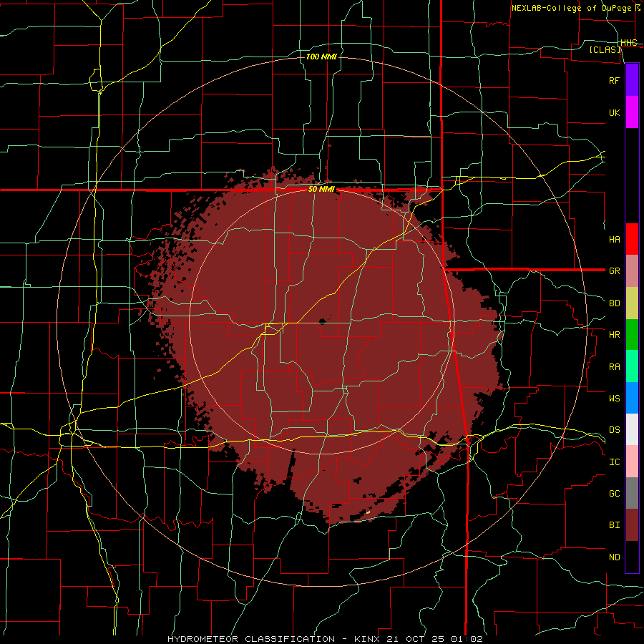Image resolution: width=644 pixels, height=644 pixels.
Task: Click the GC legend label
Action: [x=615, y=493]
